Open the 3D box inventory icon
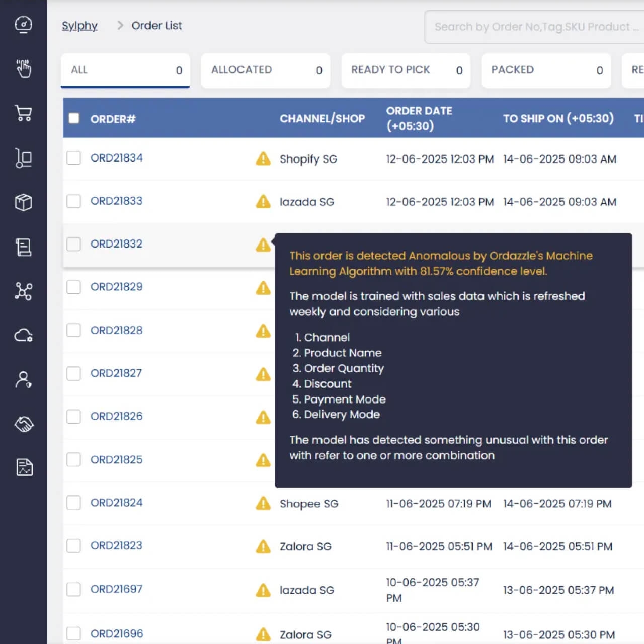644x644 pixels. coord(23,202)
